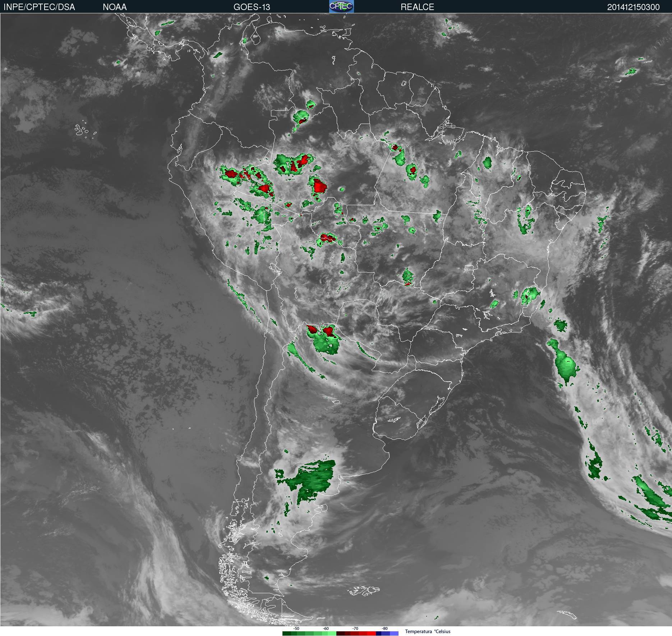Click the INPE/CPTEC/DSA header label
This screenshot has width=672, height=636.
pyautogui.click(x=39, y=7)
